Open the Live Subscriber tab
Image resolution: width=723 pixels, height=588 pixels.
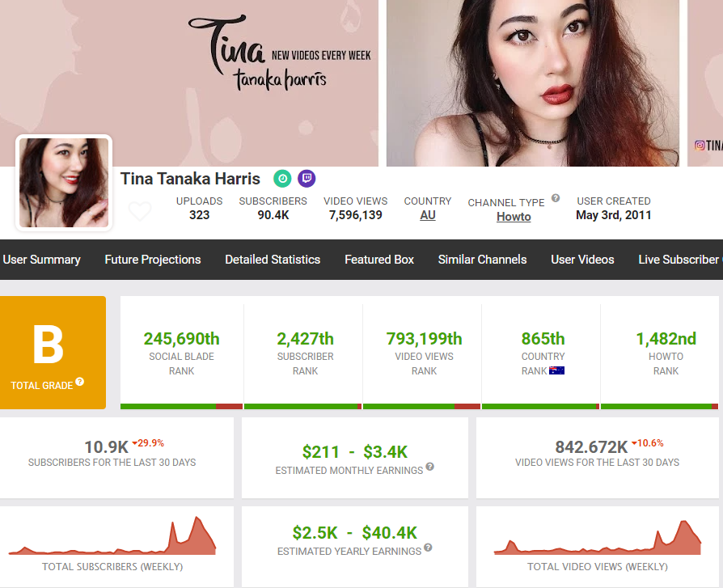[x=680, y=260]
